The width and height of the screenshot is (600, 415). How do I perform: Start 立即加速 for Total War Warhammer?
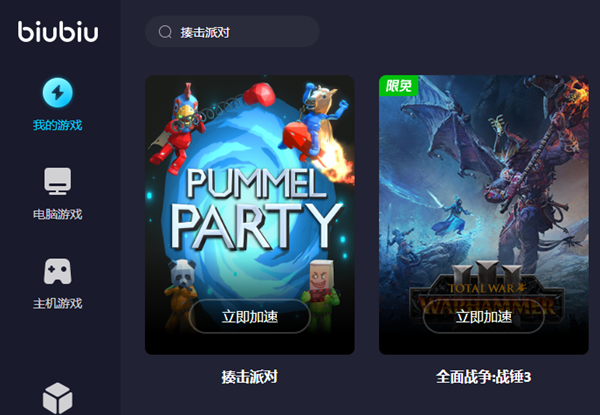tap(484, 317)
